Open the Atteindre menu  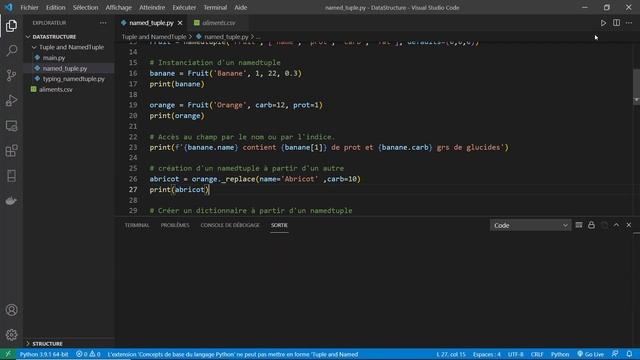[152, 7]
